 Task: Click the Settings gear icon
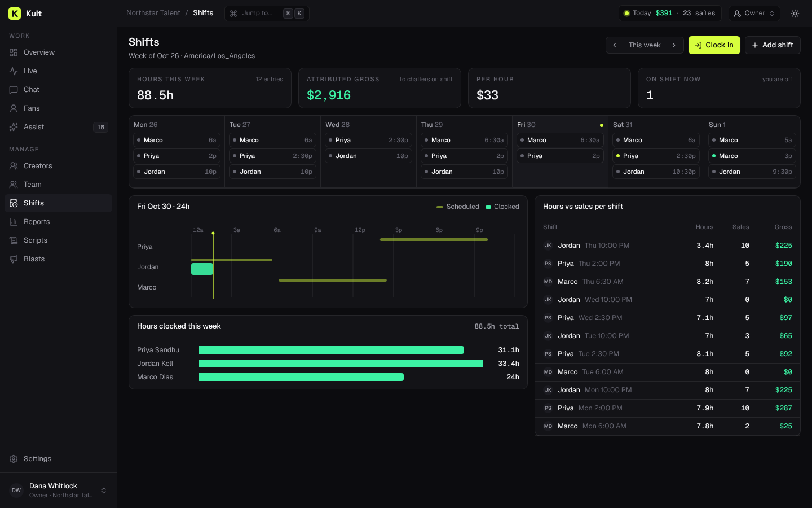pyautogui.click(x=14, y=459)
